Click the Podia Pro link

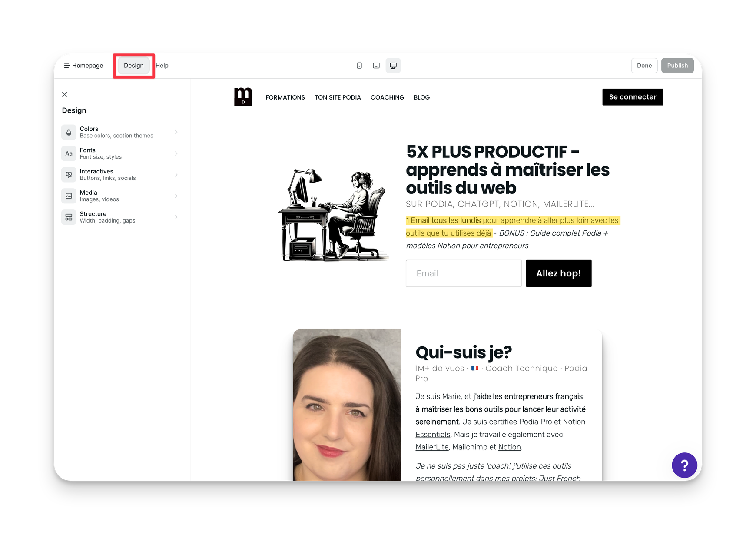pos(535,422)
